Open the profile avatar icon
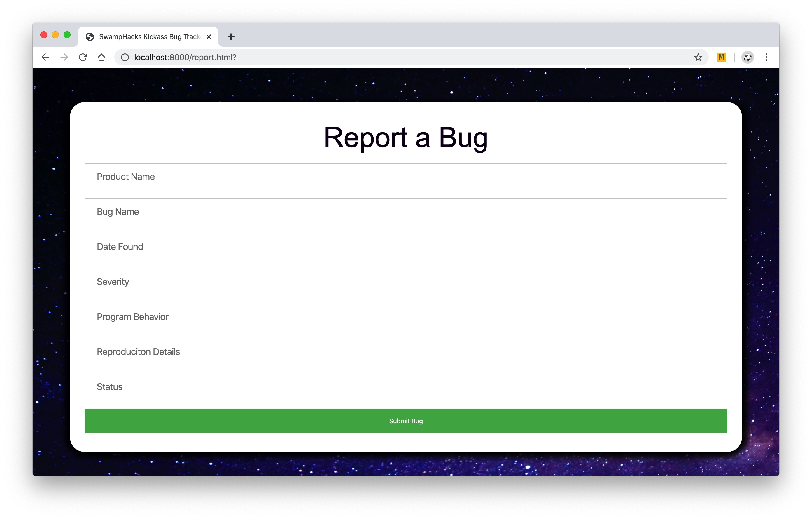Viewport: 812px width, 519px height. click(747, 58)
